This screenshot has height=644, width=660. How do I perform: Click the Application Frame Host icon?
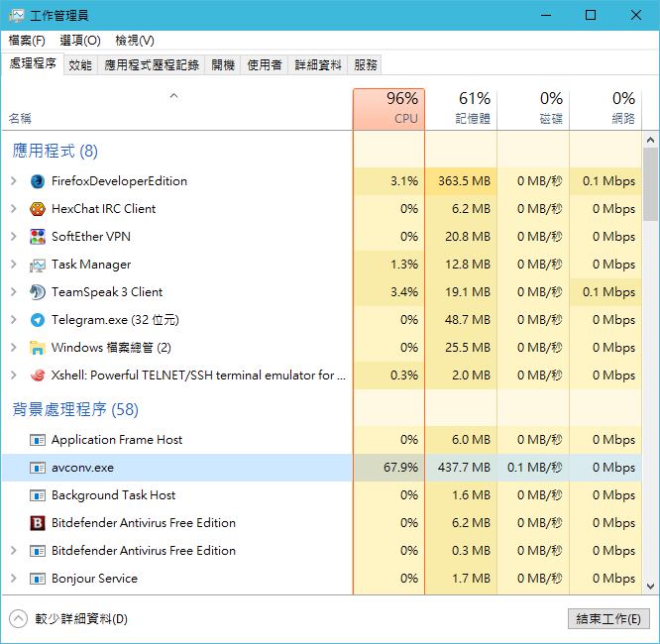pos(38,440)
